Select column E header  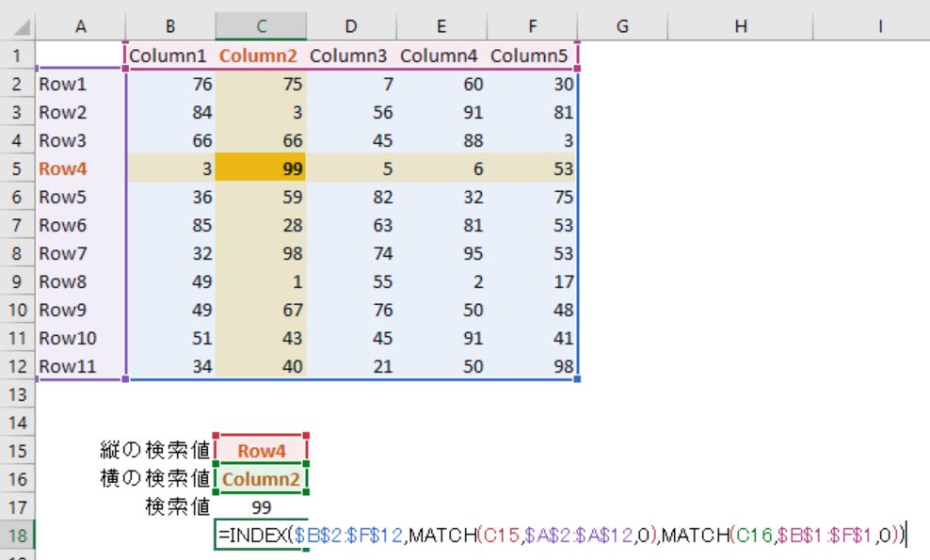(441, 26)
